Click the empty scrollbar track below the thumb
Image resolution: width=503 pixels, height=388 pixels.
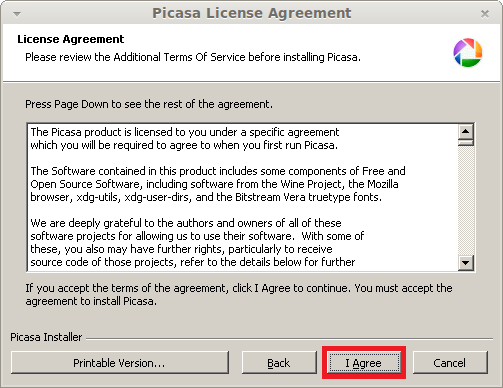pyautogui.click(x=466, y=201)
